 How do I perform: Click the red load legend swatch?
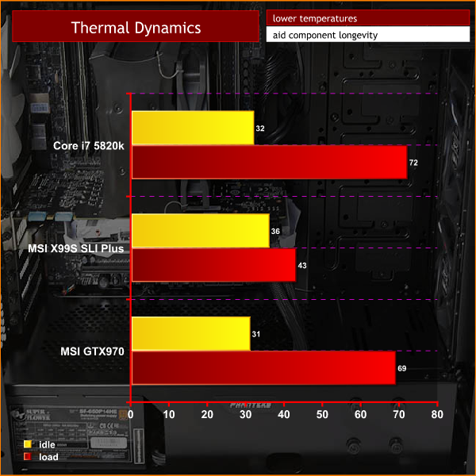pos(28,456)
